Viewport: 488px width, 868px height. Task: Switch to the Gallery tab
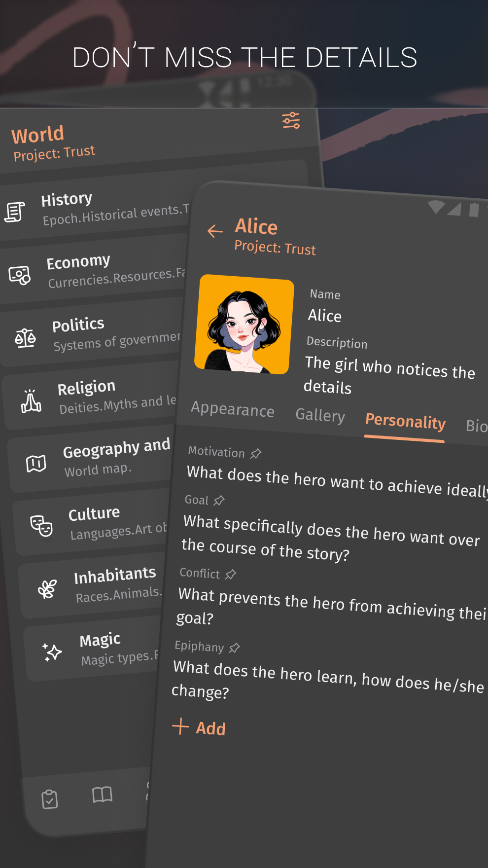click(x=320, y=415)
